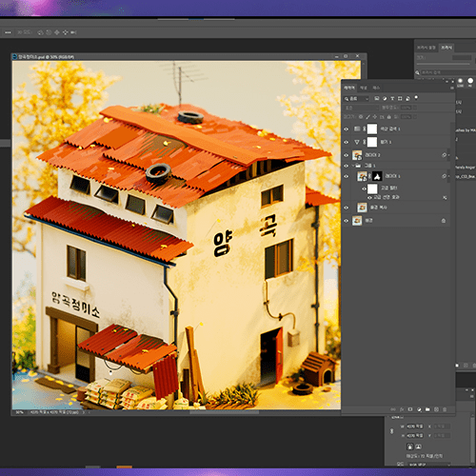Image resolution: width=476 pixels, height=476 pixels.
Task: Hide the top color lookup adjustment layer
Action: coord(347,129)
